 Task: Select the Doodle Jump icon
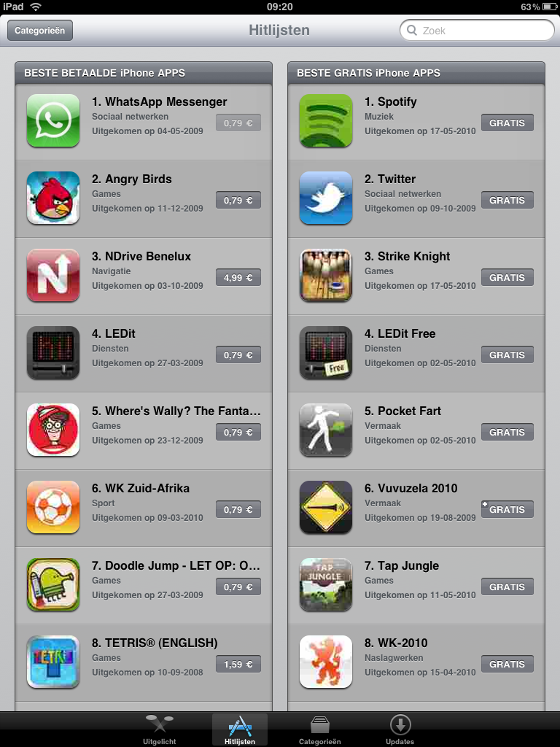[52, 584]
